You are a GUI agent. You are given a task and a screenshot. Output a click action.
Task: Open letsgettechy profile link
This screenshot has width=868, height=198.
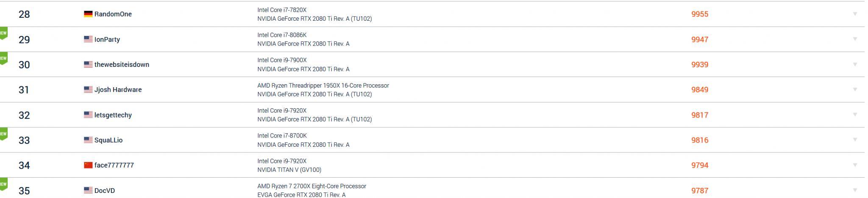click(x=113, y=115)
